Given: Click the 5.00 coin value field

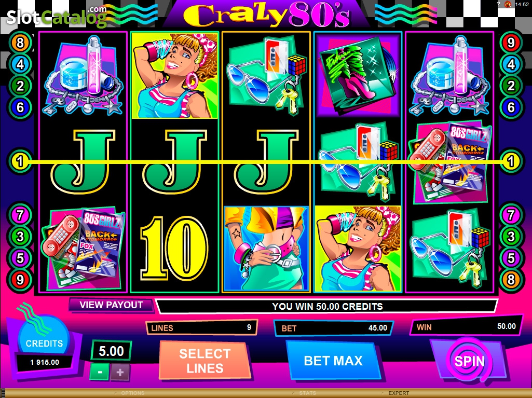Looking at the screenshot, I should (111, 351).
